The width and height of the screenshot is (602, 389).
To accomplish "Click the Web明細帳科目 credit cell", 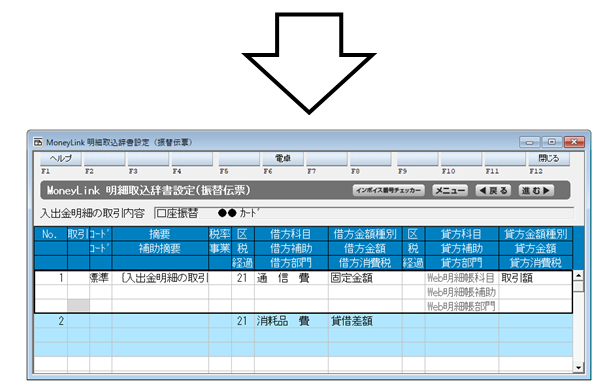I will tap(462, 278).
